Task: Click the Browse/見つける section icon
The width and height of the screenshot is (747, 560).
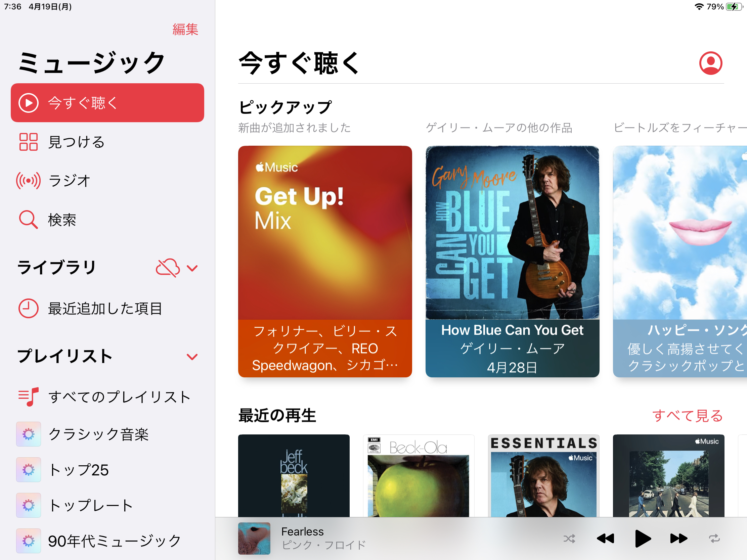Action: 28,141
